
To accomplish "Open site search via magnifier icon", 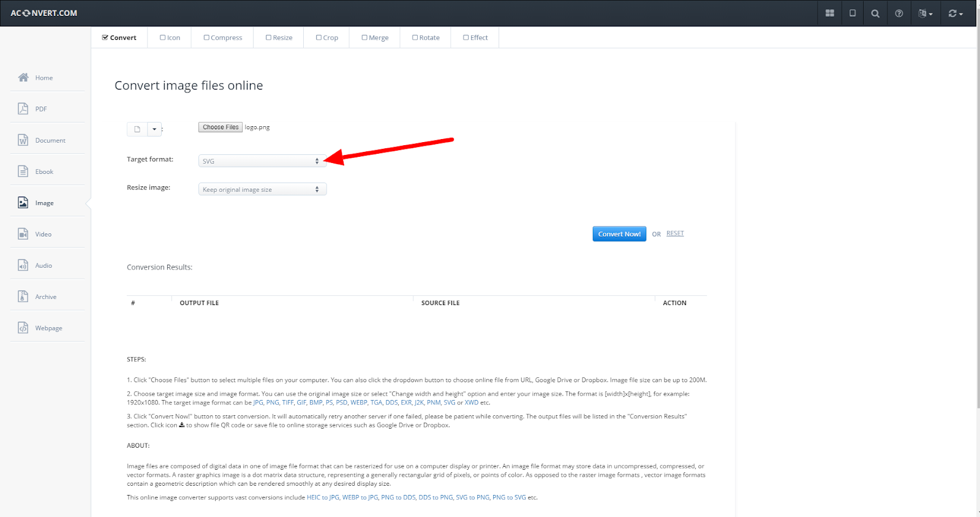I will 875,13.
